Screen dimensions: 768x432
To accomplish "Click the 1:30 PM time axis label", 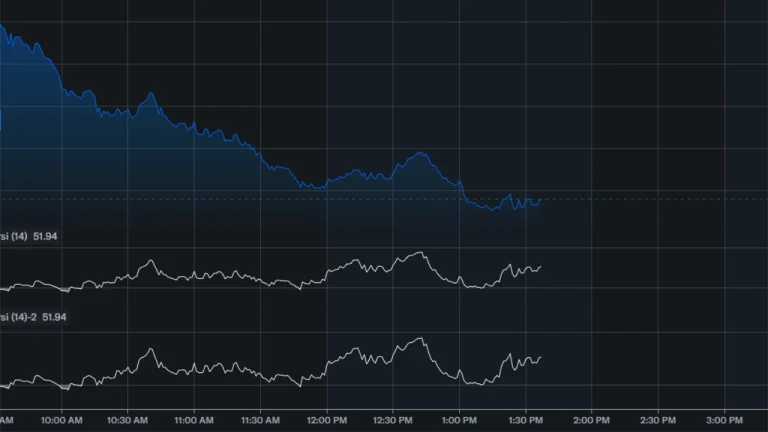I will (525, 419).
